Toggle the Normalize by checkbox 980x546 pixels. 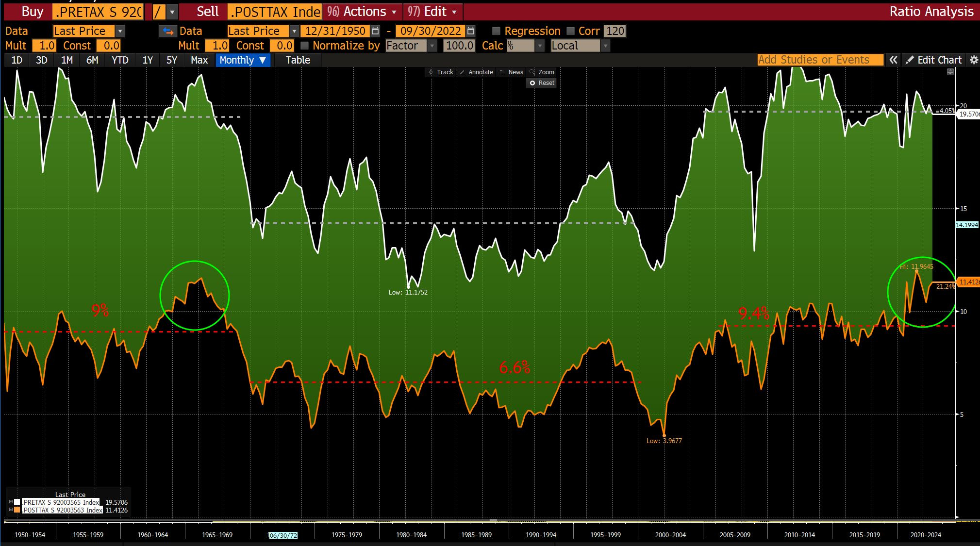pyautogui.click(x=304, y=46)
